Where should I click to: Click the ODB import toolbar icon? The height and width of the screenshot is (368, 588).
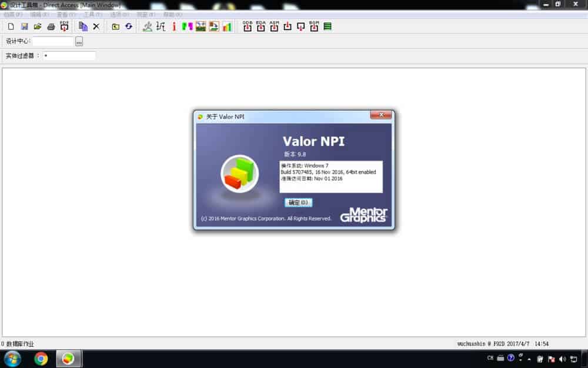pyautogui.click(x=247, y=26)
